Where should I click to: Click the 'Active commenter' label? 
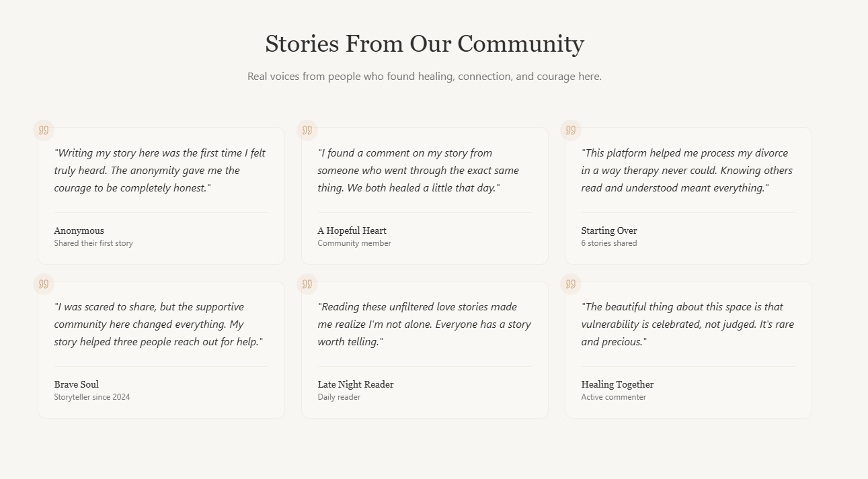click(614, 397)
